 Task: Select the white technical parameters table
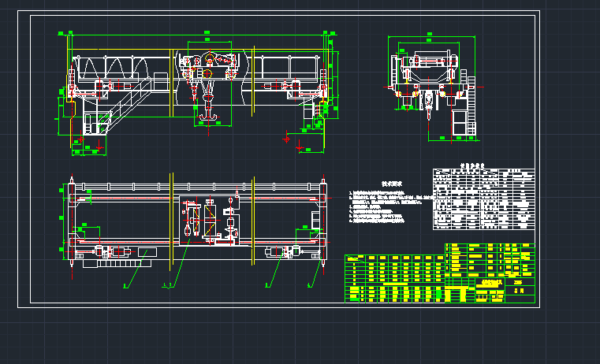[483, 199]
